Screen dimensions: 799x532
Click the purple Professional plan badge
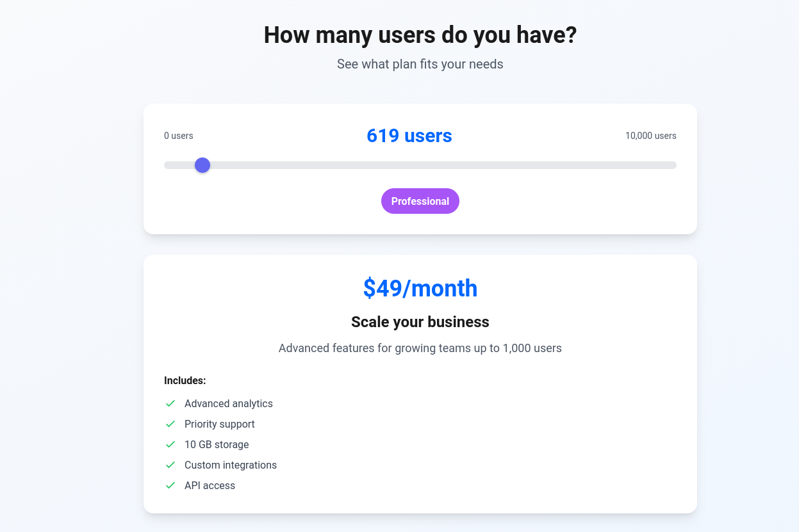coord(420,200)
